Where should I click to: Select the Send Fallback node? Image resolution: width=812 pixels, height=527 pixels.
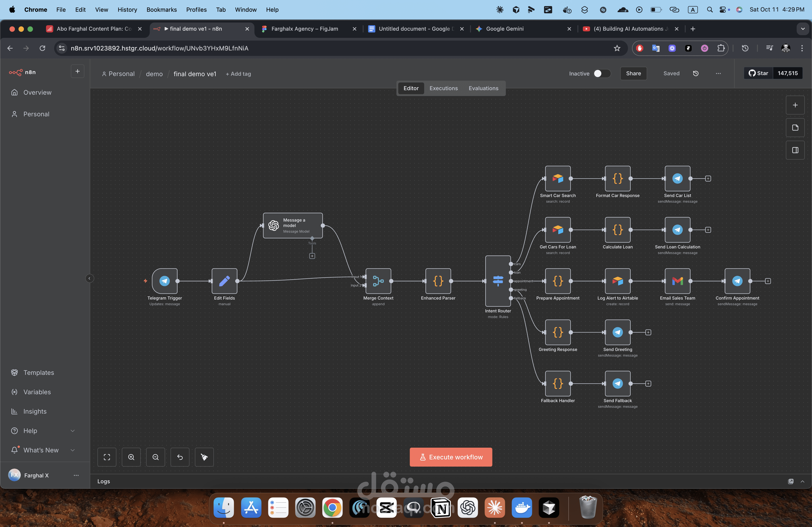click(618, 383)
